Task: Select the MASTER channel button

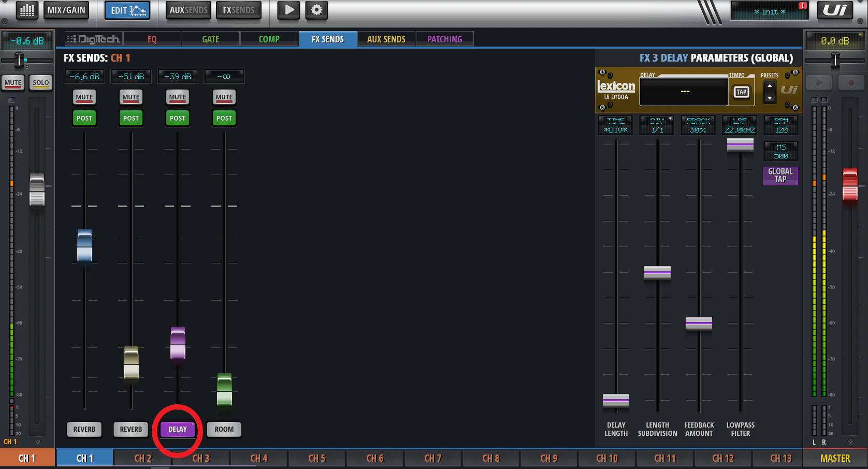Action: [x=835, y=458]
